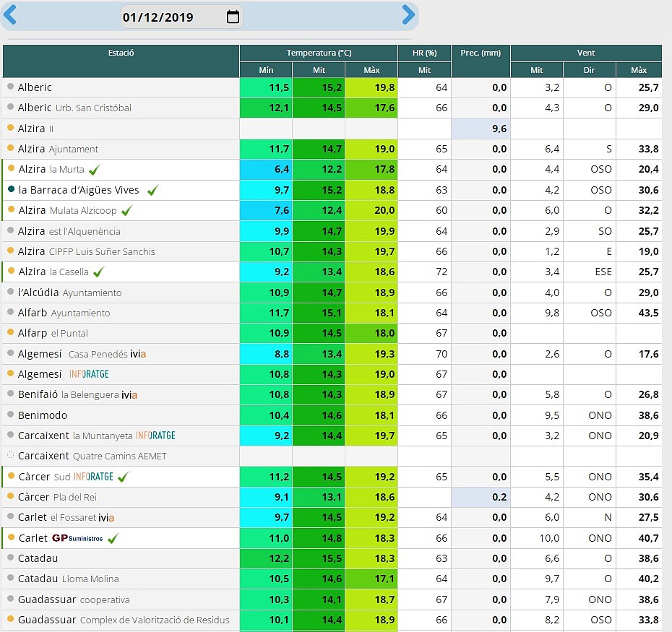This screenshot has width=672, height=632.
Task: Click the INFORATGE logo in the Carcaixent la Muntanyeta row
Action: [x=155, y=436]
